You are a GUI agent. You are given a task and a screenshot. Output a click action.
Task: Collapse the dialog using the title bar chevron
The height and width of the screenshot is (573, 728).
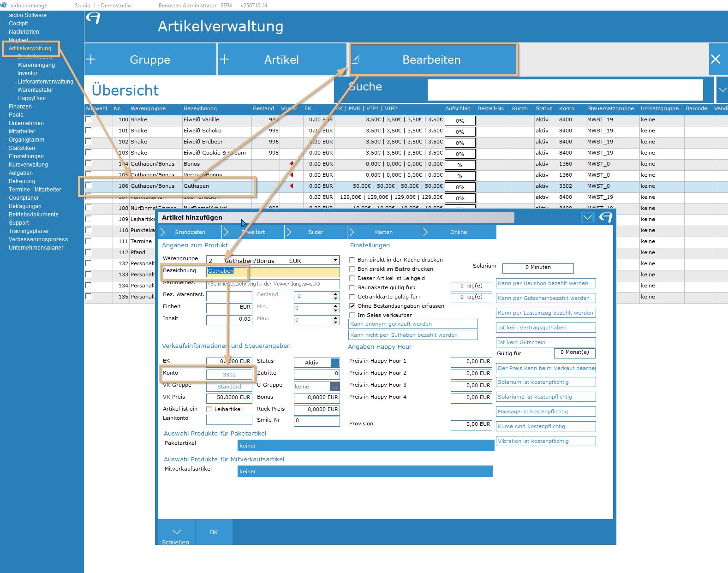587,218
